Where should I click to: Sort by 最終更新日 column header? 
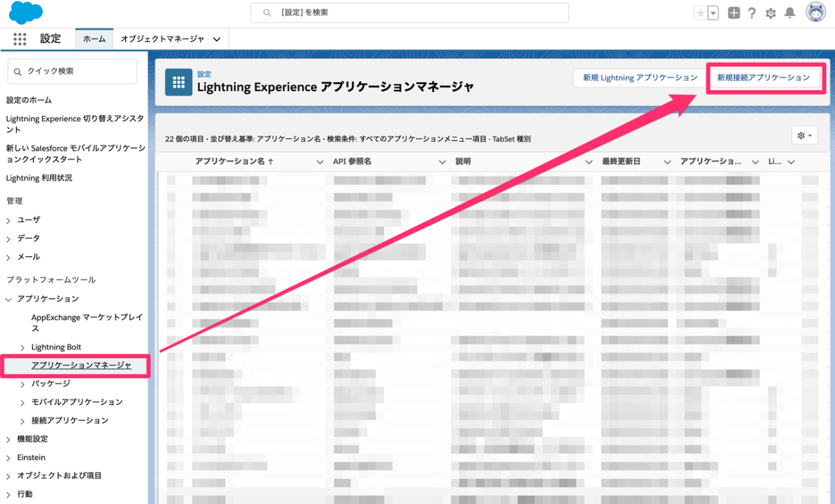621,162
